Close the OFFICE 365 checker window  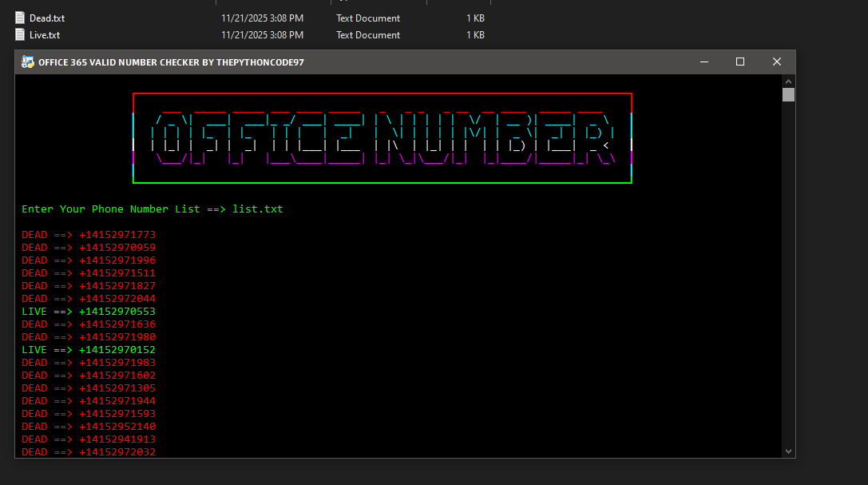click(x=776, y=62)
